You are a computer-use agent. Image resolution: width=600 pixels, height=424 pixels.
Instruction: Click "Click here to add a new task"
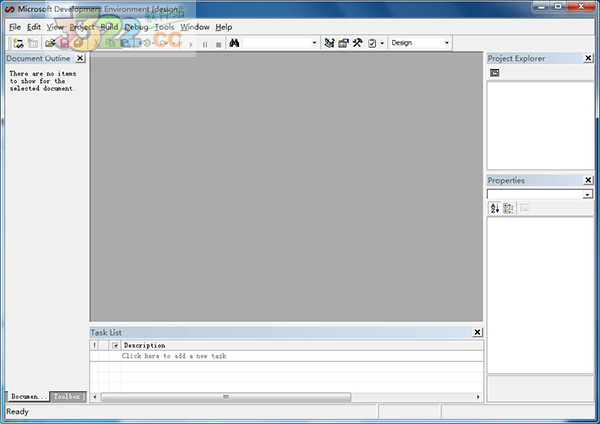click(174, 356)
